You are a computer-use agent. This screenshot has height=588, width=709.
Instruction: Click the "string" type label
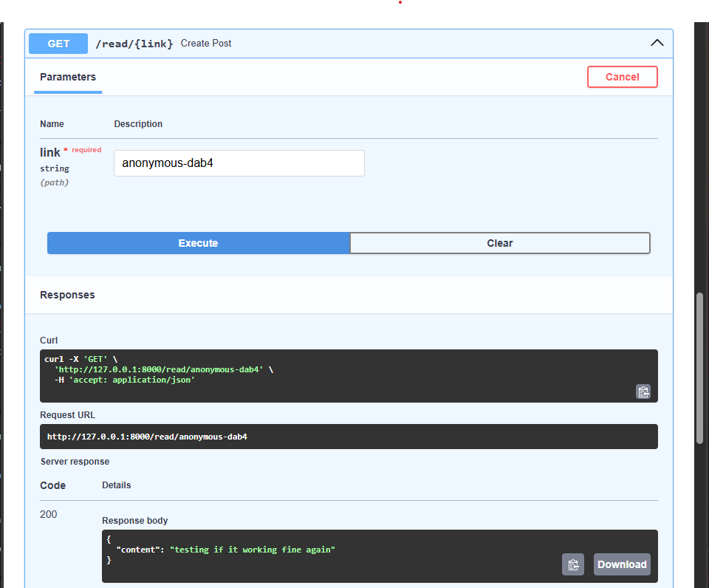[x=54, y=168]
